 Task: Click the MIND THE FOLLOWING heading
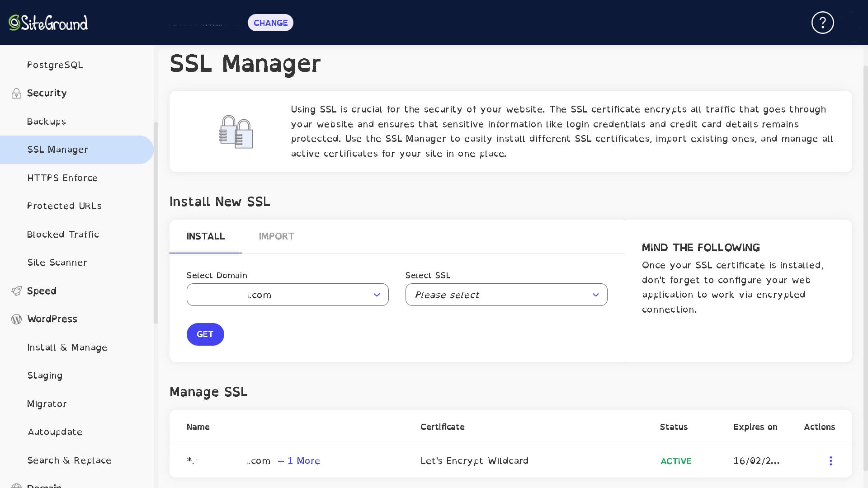click(701, 248)
